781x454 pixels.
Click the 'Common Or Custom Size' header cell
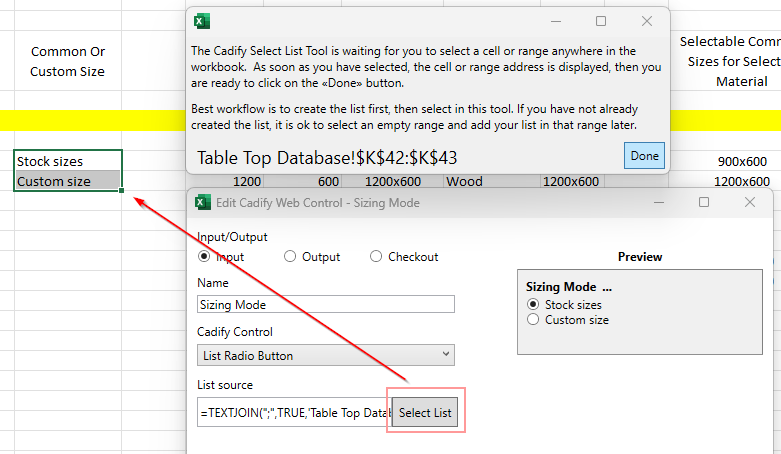click(68, 61)
